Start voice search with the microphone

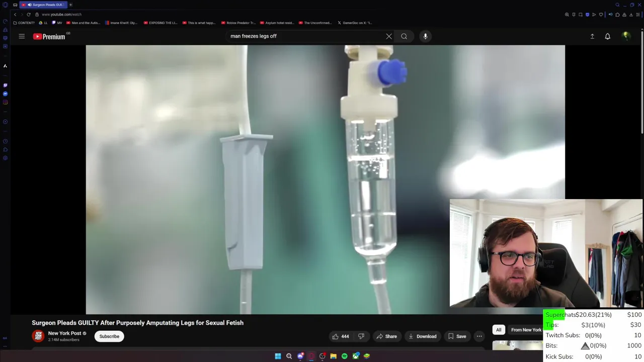[425, 36]
